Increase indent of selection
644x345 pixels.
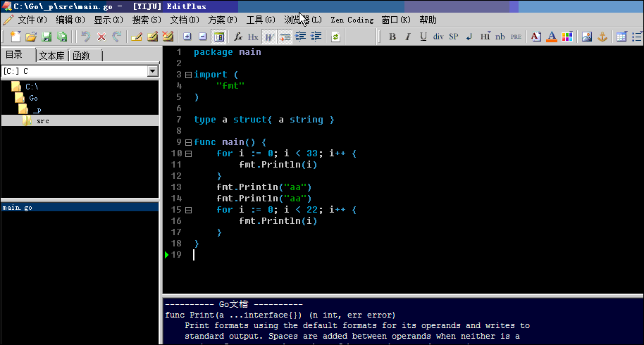click(x=300, y=37)
